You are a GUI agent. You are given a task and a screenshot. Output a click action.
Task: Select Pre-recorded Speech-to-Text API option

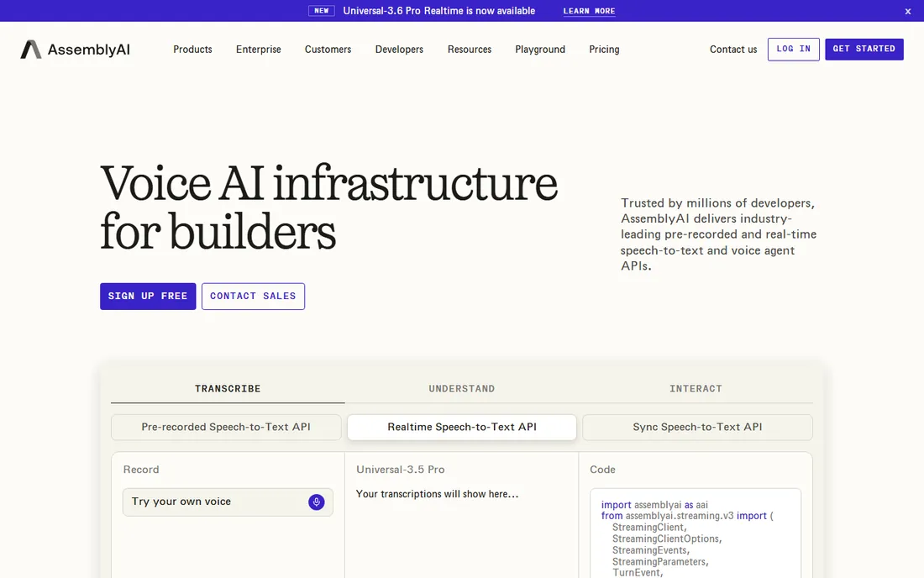pyautogui.click(x=226, y=427)
